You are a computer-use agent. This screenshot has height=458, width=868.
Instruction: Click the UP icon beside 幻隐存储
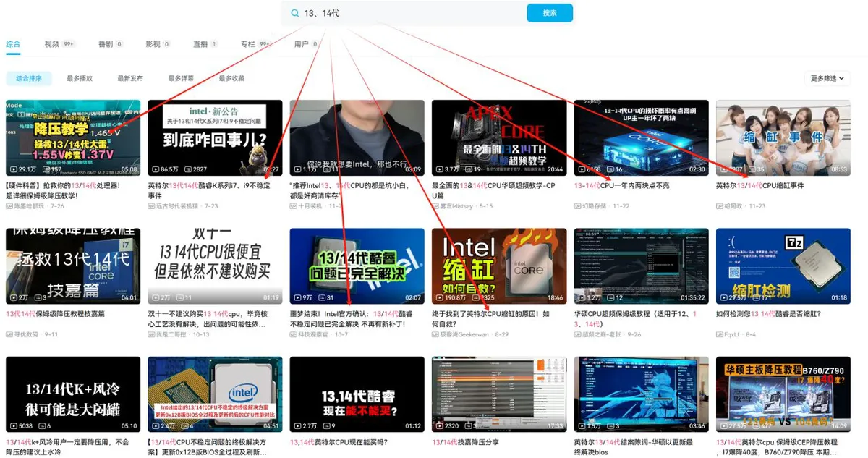coord(578,206)
